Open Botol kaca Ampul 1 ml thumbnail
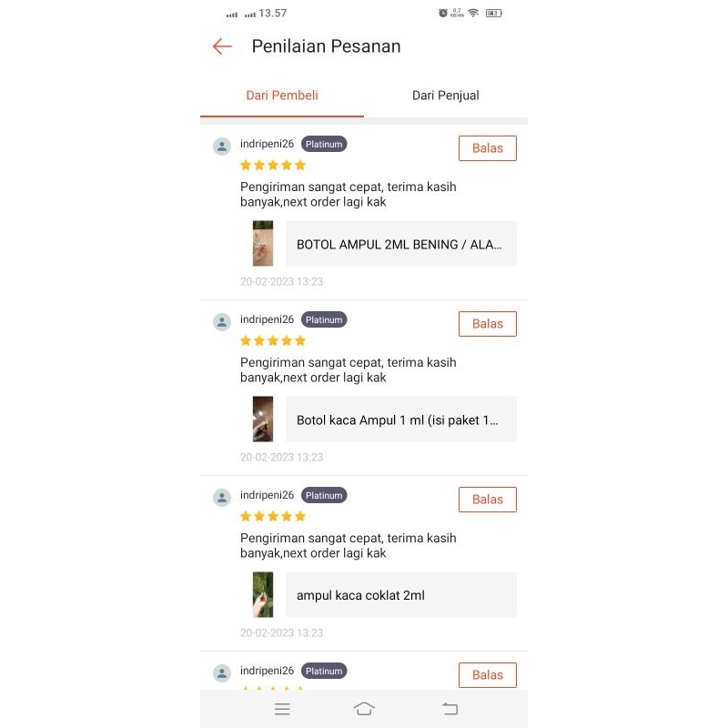Viewport: 728px width, 728px height. pyautogui.click(x=263, y=420)
